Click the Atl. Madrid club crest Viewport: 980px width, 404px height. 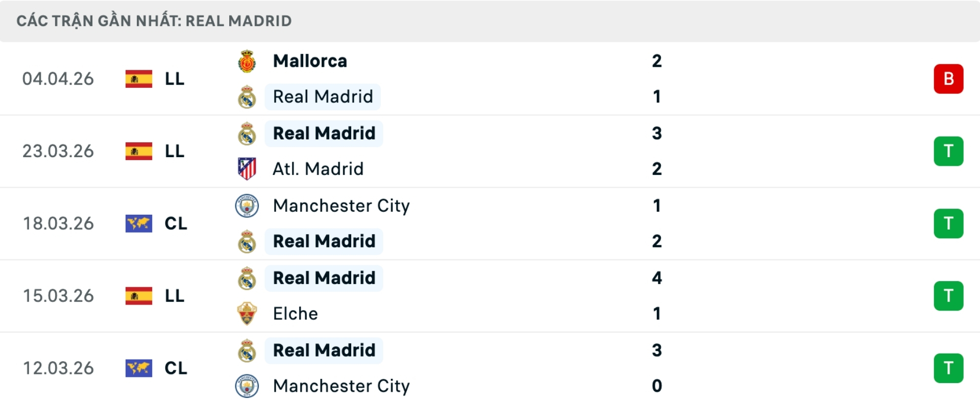click(x=247, y=169)
